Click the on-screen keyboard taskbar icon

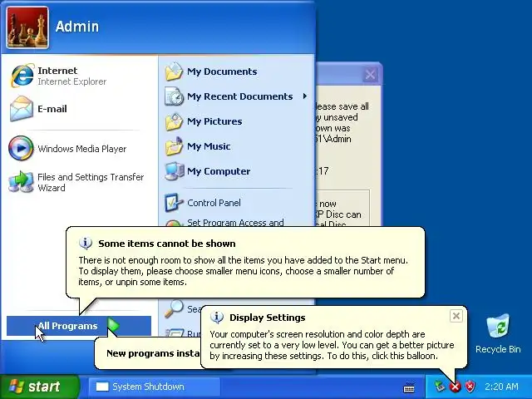tap(409, 387)
